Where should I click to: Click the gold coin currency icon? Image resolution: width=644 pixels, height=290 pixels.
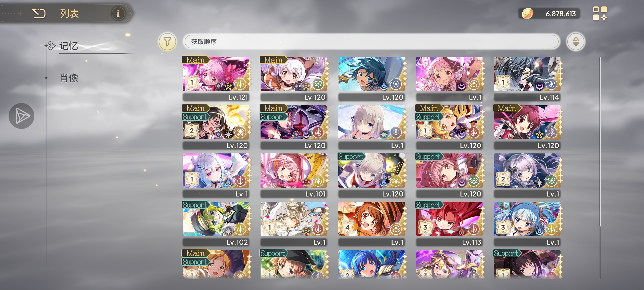[x=527, y=13]
